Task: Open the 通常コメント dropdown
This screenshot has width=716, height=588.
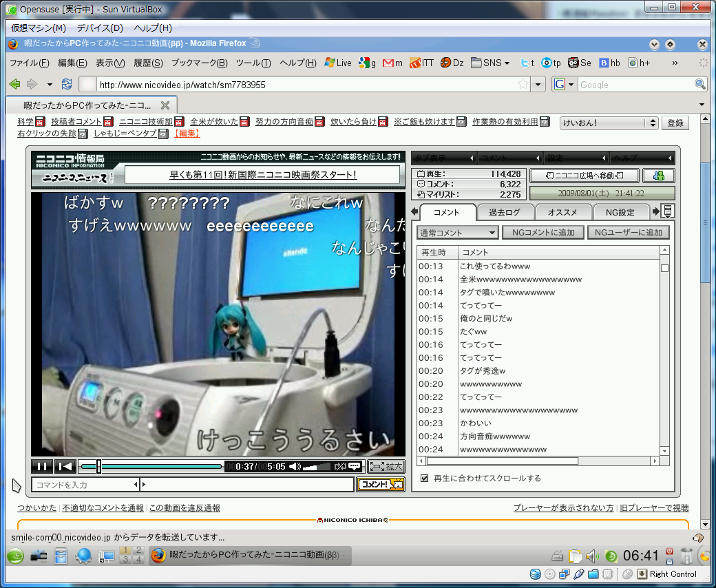Action: (x=457, y=233)
